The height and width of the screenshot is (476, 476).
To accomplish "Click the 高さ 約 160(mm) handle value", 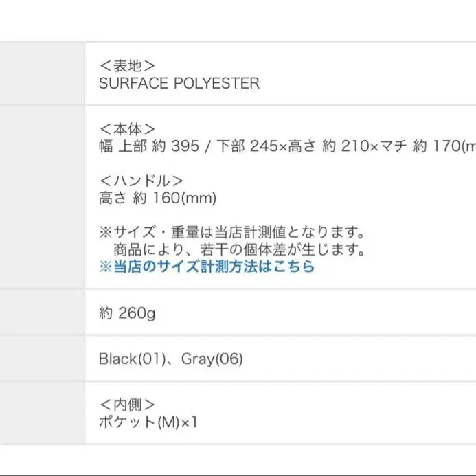I will [157, 198].
